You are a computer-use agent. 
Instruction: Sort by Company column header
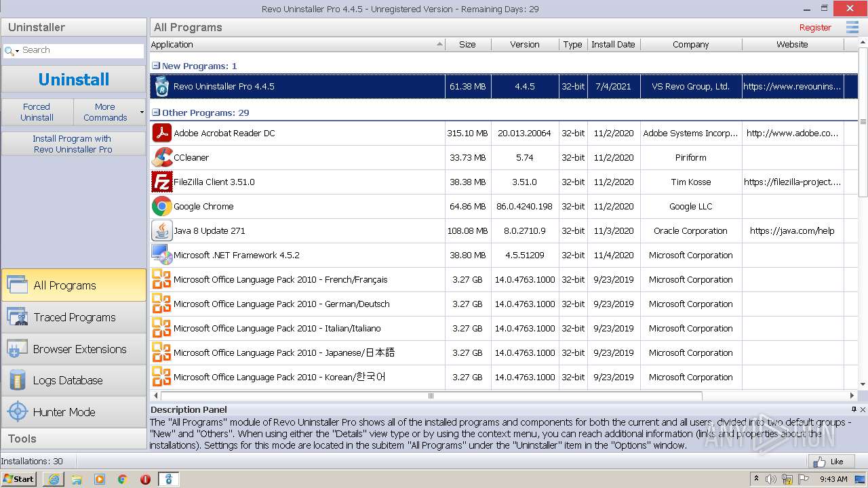point(691,44)
